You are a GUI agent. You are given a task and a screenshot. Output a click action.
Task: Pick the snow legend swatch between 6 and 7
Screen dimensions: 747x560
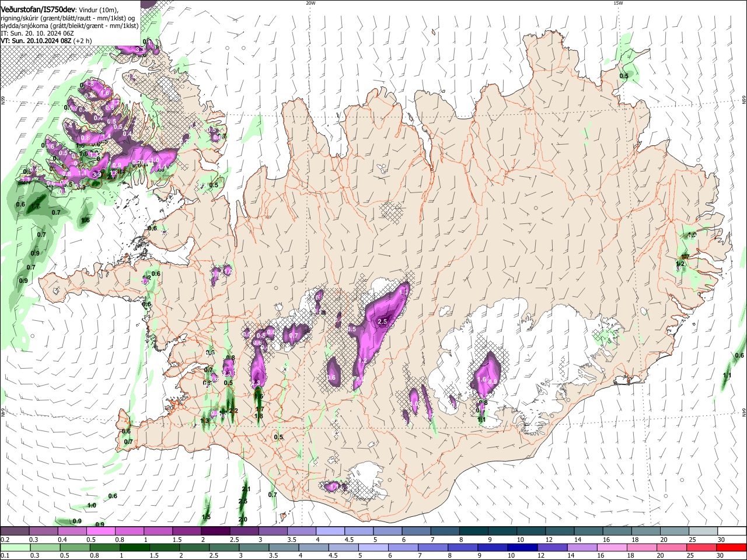[x=416, y=531]
